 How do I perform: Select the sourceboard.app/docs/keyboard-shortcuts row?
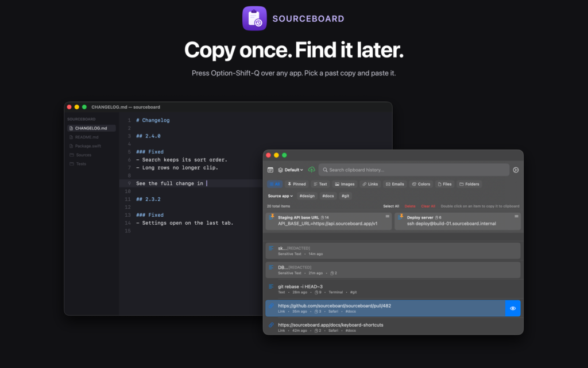393,327
